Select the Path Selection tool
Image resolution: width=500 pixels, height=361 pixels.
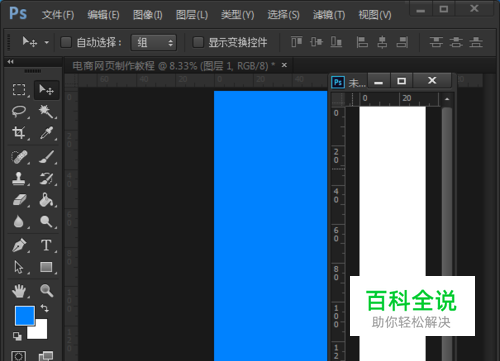pos(19,267)
